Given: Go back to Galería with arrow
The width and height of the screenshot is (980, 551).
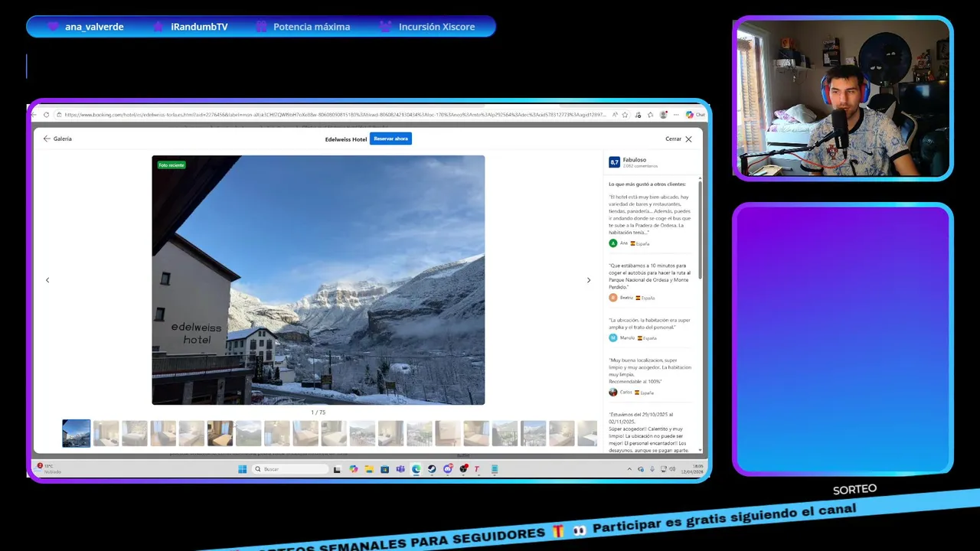Looking at the screenshot, I should (x=57, y=139).
